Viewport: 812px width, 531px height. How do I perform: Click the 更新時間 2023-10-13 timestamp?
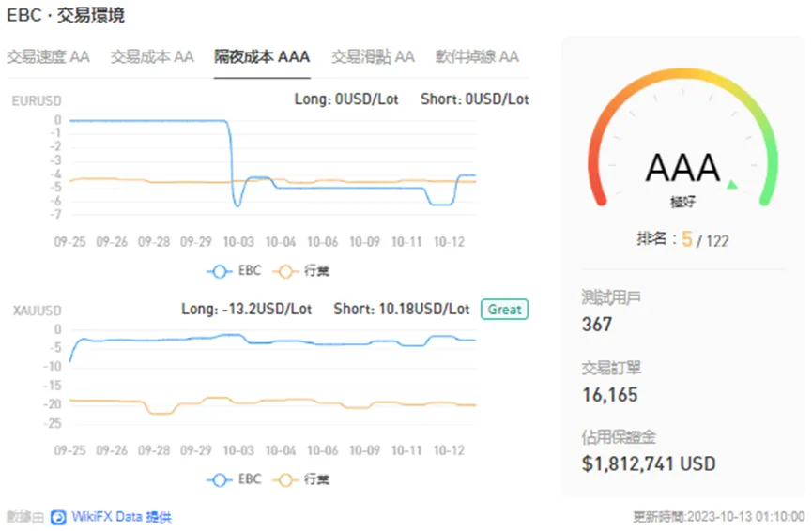719,517
